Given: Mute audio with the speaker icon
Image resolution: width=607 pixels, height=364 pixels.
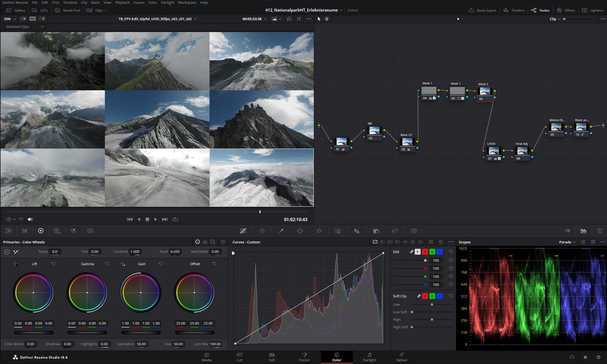Looking at the screenshot, I should tap(30, 219).
